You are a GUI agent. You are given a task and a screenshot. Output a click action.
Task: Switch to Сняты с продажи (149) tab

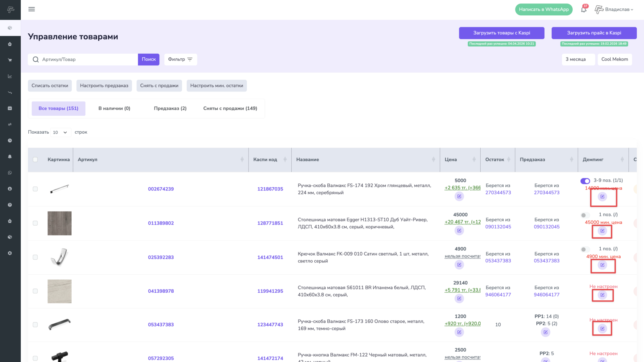[x=230, y=108]
